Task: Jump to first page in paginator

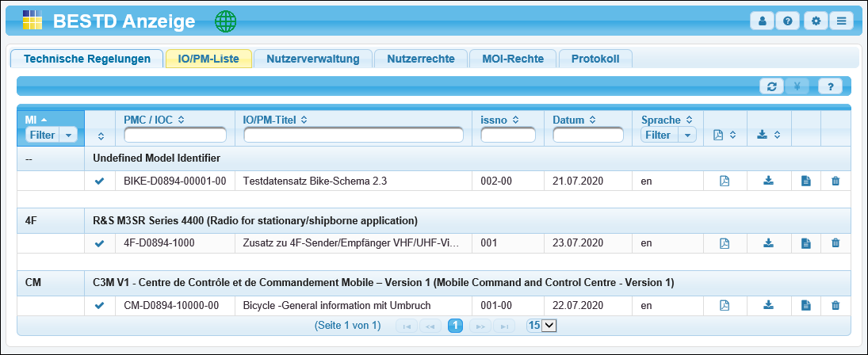Action: [x=407, y=326]
